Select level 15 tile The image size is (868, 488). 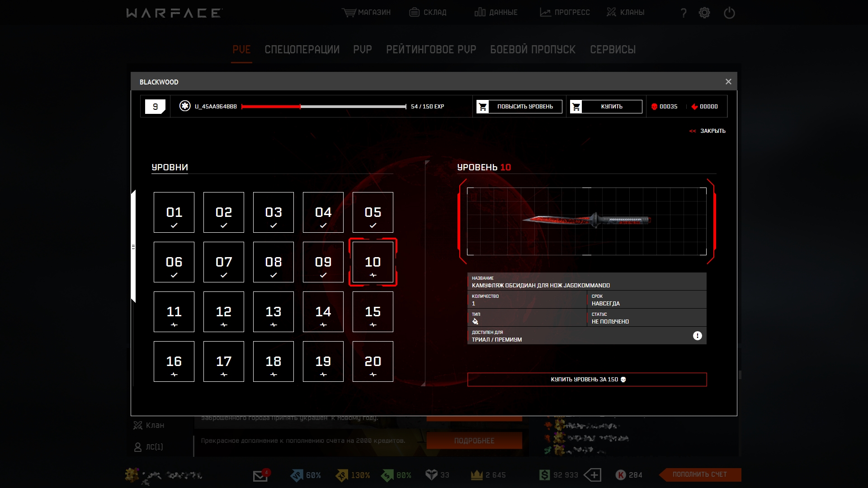point(373,312)
